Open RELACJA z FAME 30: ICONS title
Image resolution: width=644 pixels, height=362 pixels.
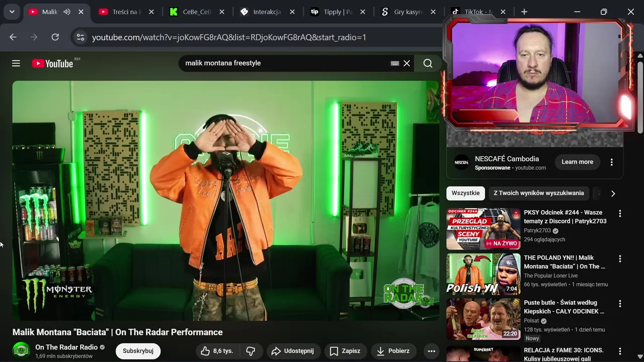563,354
